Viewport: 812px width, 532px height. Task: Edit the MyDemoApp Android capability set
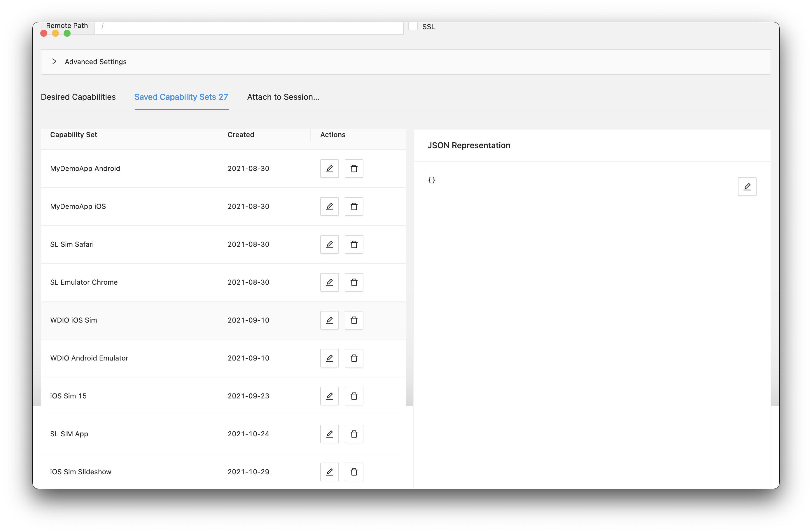[x=329, y=168]
